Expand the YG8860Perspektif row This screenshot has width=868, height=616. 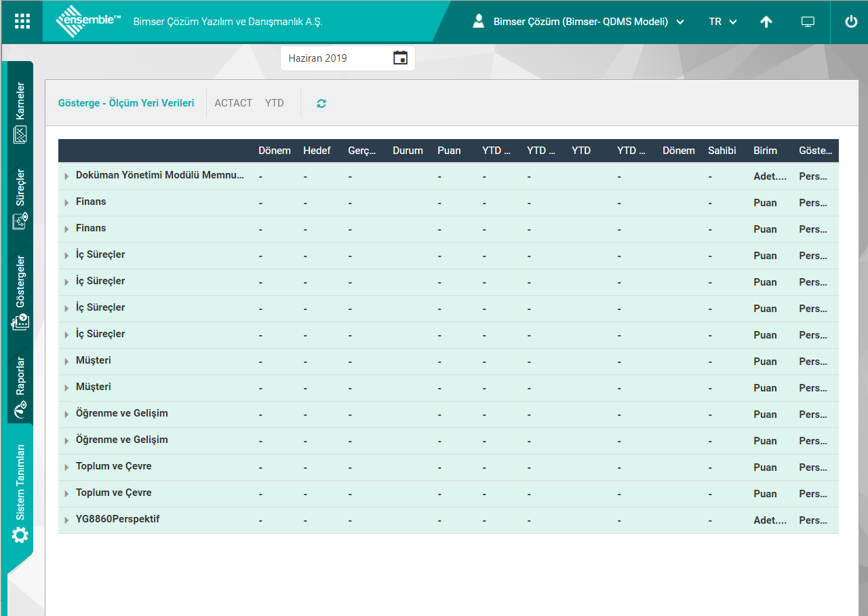tap(66, 520)
